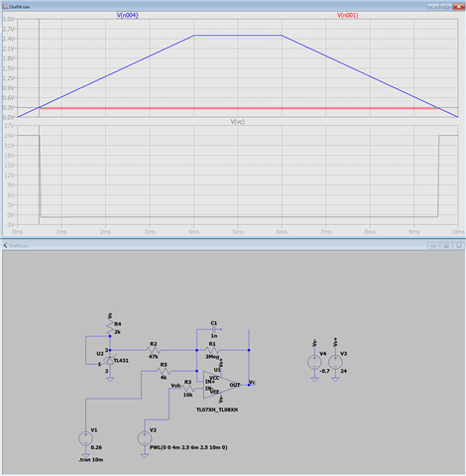
Task: Click the 2.4V label on upper plot axis
Action: (9, 39)
